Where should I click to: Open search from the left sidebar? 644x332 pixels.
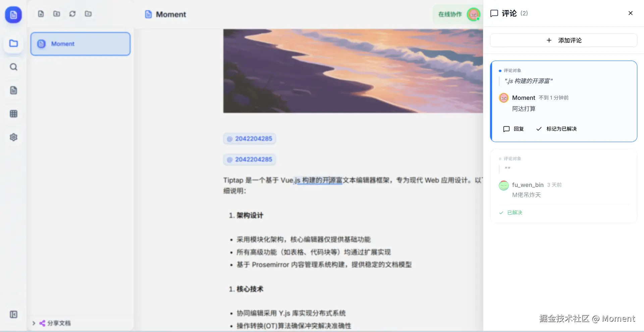pyautogui.click(x=13, y=67)
